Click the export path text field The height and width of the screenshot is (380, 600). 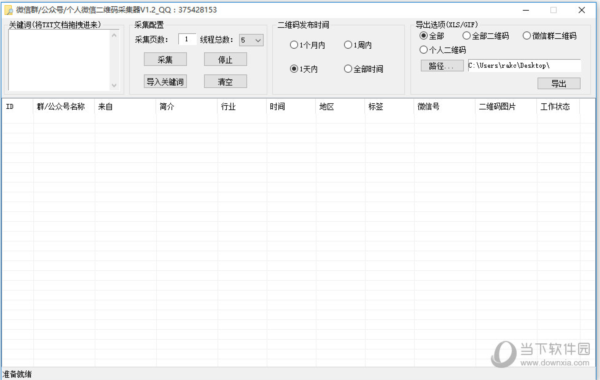tap(524, 65)
